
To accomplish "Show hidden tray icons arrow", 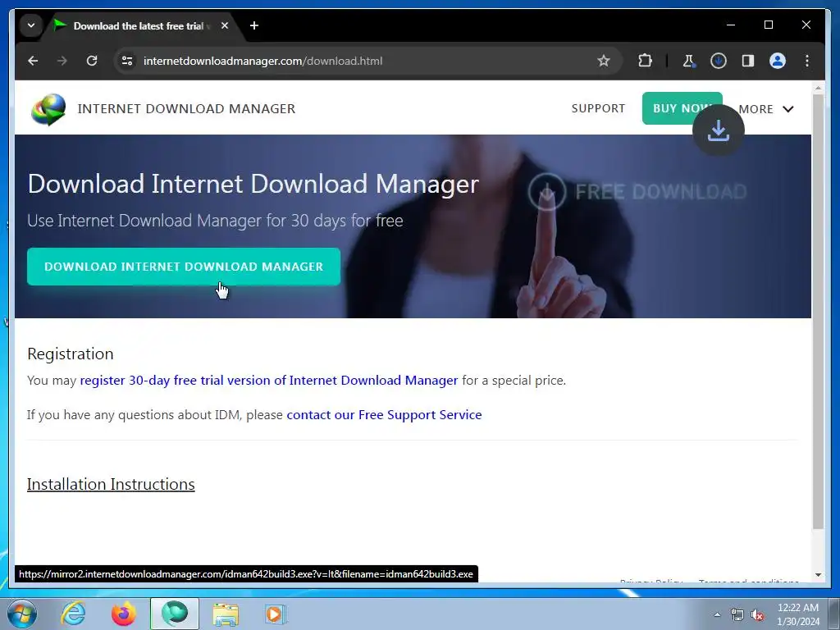I will click(717, 615).
